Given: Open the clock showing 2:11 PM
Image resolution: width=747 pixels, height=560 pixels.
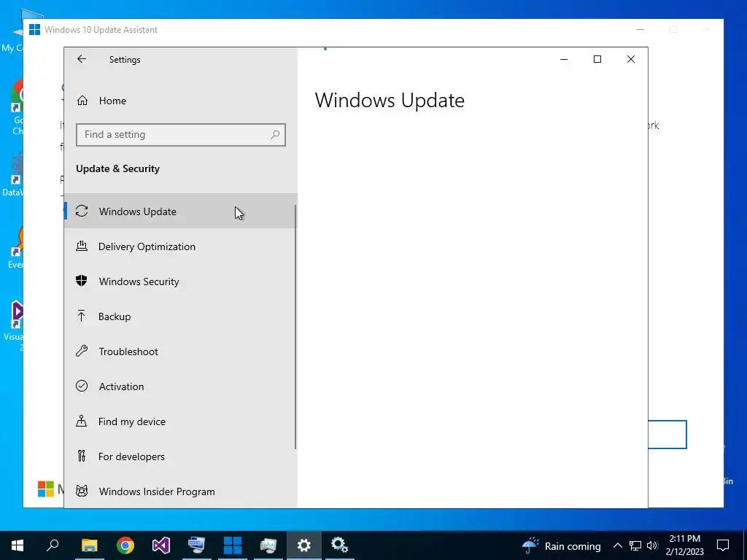Looking at the screenshot, I should (684, 545).
